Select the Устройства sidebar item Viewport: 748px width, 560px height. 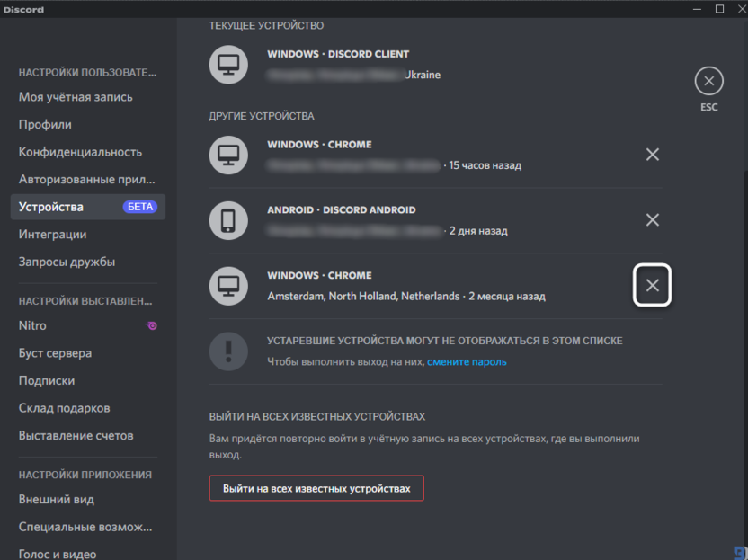click(88, 207)
